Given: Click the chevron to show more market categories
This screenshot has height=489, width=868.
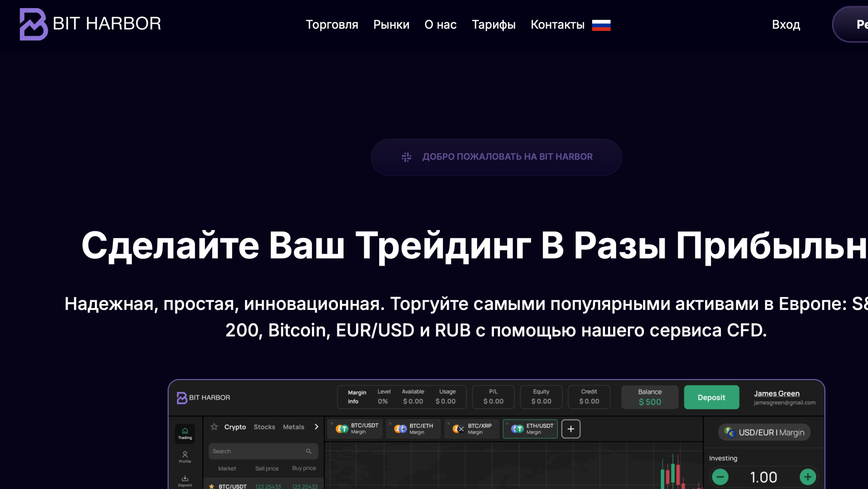Looking at the screenshot, I should coord(316,427).
